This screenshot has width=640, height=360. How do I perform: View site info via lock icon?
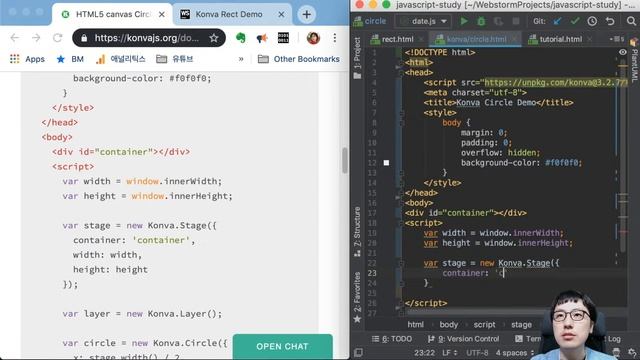point(84,38)
